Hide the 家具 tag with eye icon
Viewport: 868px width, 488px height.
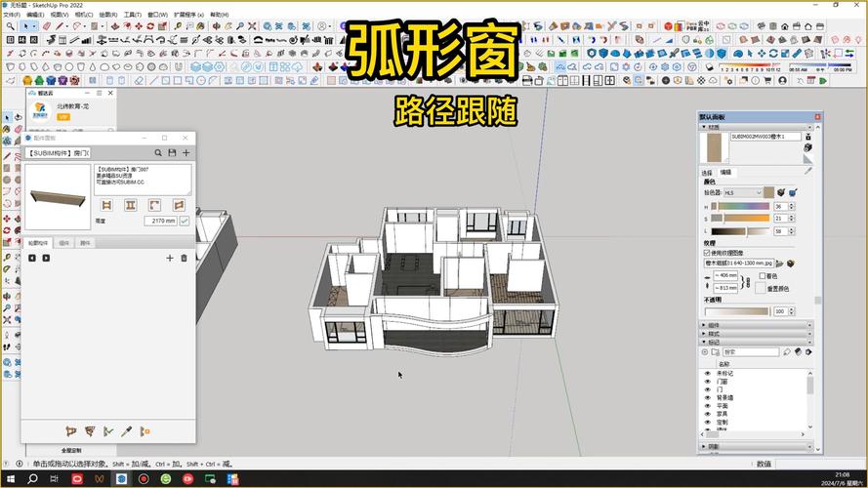point(708,414)
